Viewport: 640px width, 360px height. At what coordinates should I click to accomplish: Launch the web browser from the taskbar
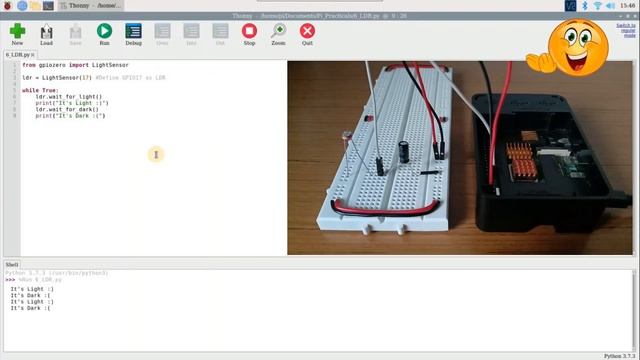point(22,6)
